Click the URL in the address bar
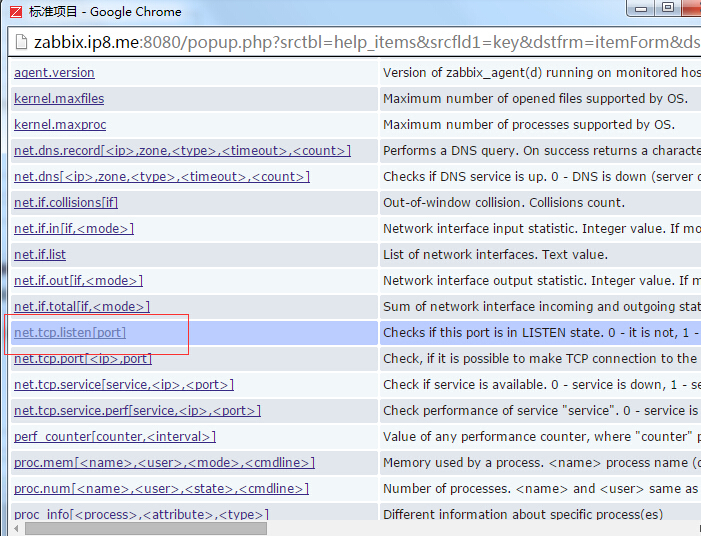The width and height of the screenshot is (701, 536). [x=367, y=42]
